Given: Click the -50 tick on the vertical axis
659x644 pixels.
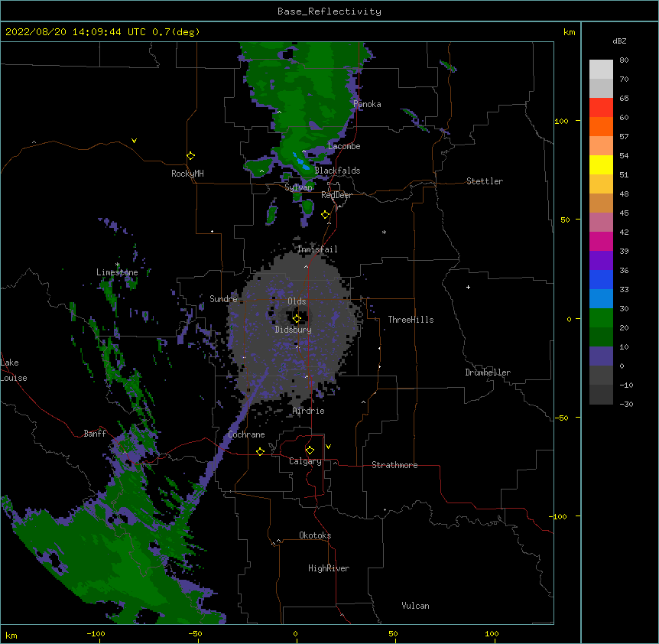Looking at the screenshot, I should point(561,418).
